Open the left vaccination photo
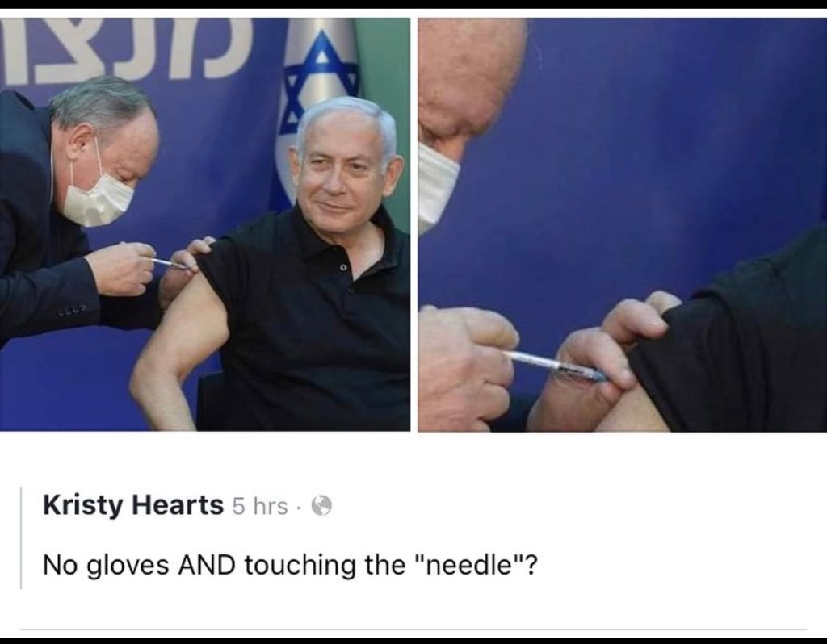The width and height of the screenshot is (827, 644). (204, 224)
